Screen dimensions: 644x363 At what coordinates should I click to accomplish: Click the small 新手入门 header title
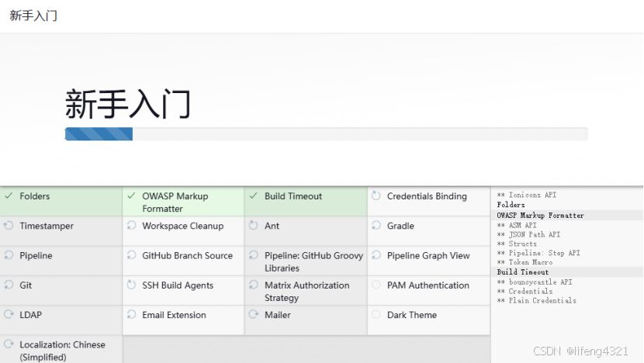[x=33, y=16]
